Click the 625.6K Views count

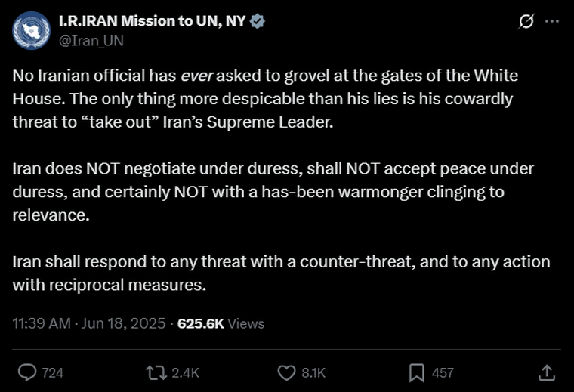(221, 323)
